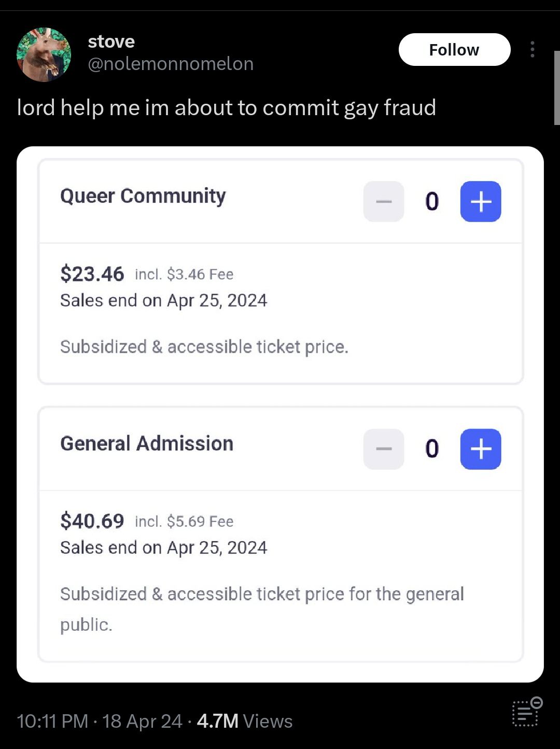This screenshot has height=749, width=560.
Task: Open the @nolemonnomelon handle link
Action: [171, 64]
